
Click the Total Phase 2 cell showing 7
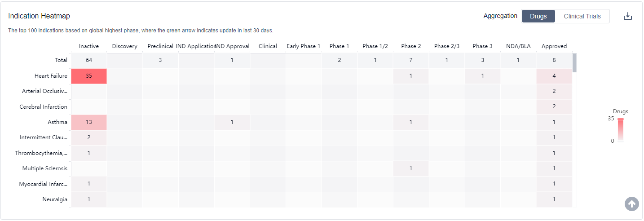pos(411,60)
